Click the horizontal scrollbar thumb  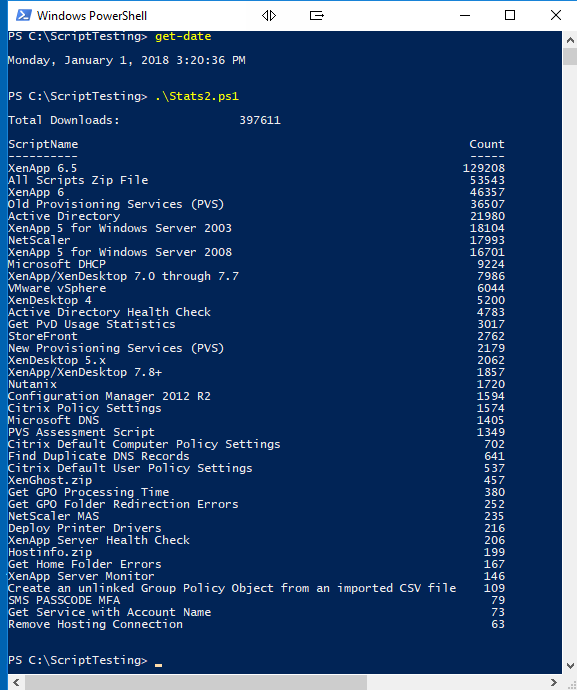pyautogui.click(x=196, y=683)
